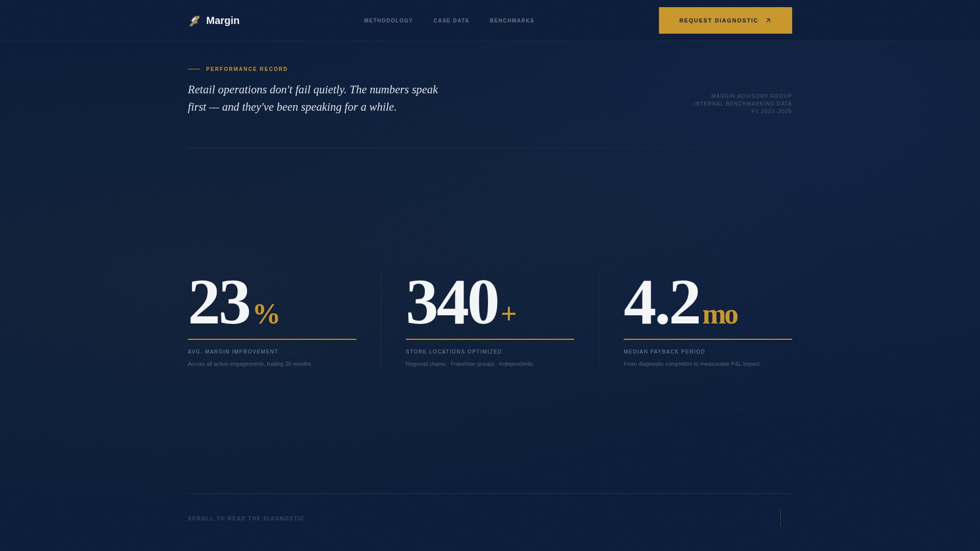The image size is (980, 551).
Task: Open the Benchmarks nav link
Action: (x=512, y=21)
